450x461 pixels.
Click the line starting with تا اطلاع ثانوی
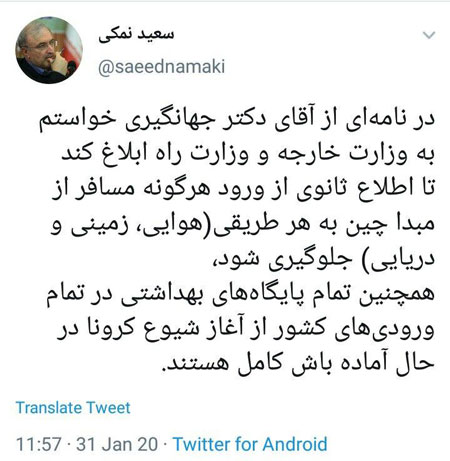244,189
